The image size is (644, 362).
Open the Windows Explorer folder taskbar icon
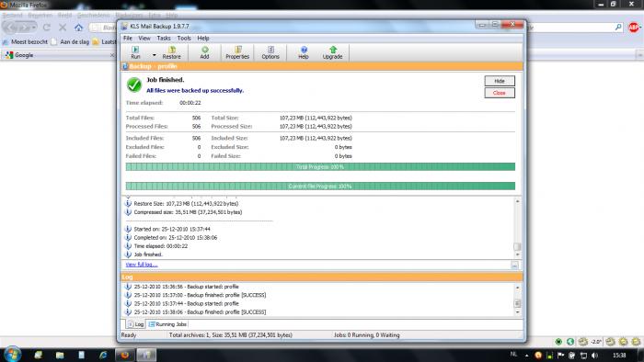click(60, 355)
